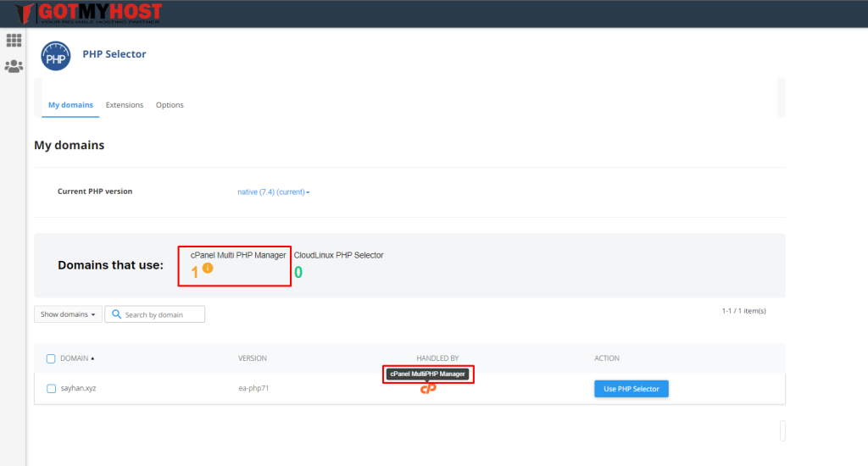Click the CloudLinux PHP Selector count
Viewport: 868px width, 466px height.
pos(298,272)
